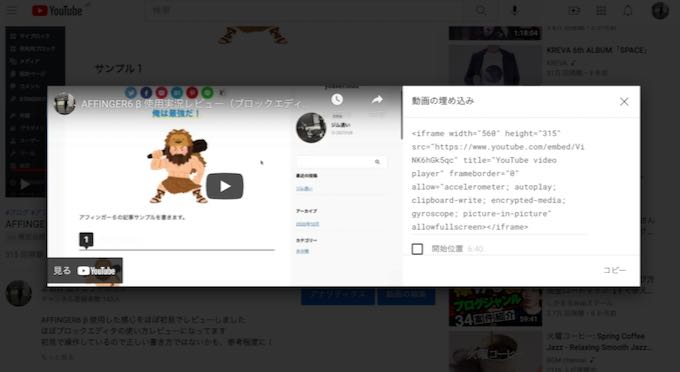Play the embedded video preview

pos(225,186)
